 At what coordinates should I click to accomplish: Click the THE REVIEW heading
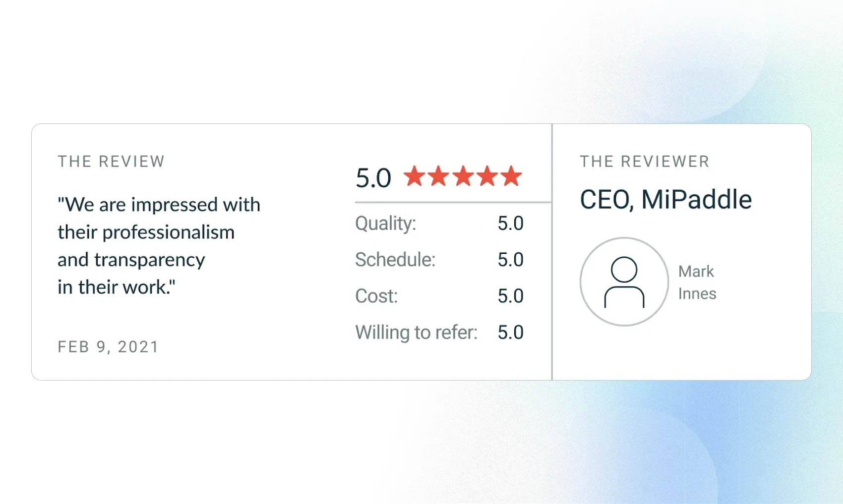tap(111, 162)
